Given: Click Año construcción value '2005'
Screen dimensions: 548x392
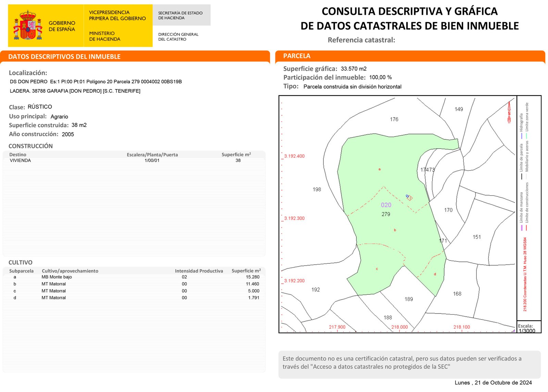Looking at the screenshot, I should 68,134.
